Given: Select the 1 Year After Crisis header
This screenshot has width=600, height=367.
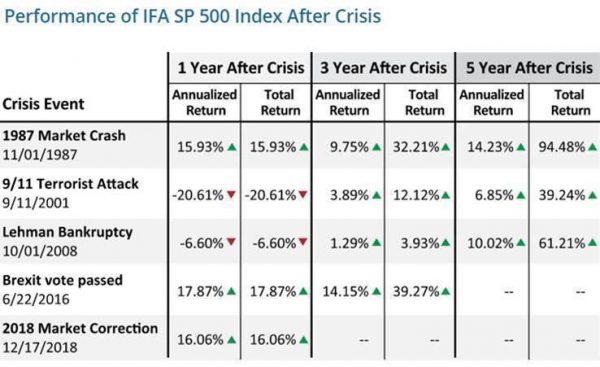Looking at the screenshot, I should [x=241, y=68].
